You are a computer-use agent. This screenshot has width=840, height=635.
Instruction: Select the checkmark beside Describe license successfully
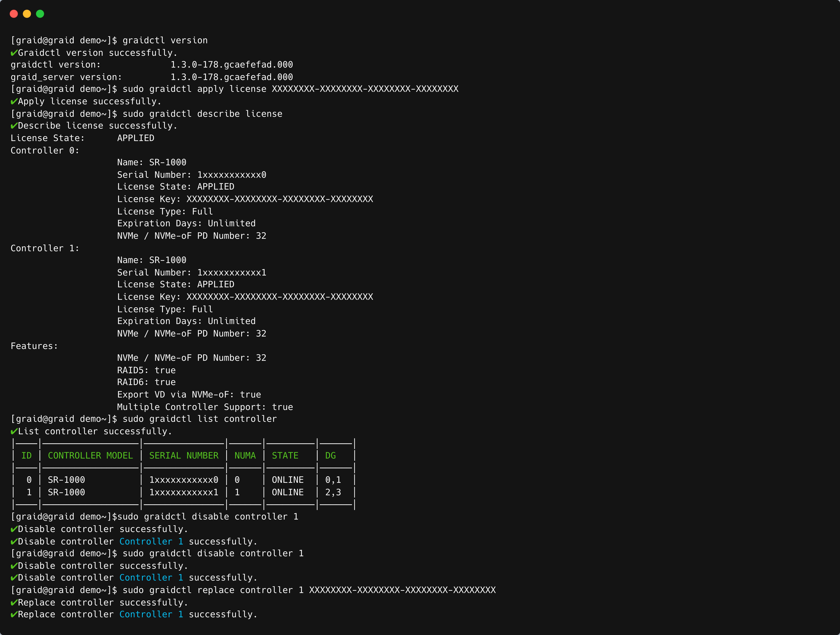[x=13, y=125]
